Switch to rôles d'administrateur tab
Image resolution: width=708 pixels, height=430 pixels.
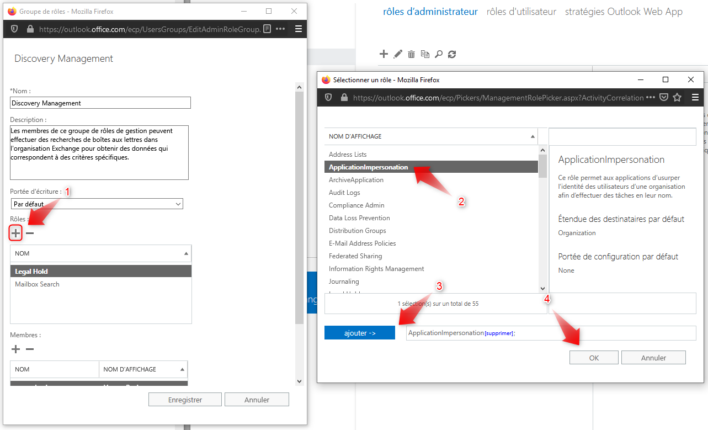pyautogui.click(x=430, y=12)
